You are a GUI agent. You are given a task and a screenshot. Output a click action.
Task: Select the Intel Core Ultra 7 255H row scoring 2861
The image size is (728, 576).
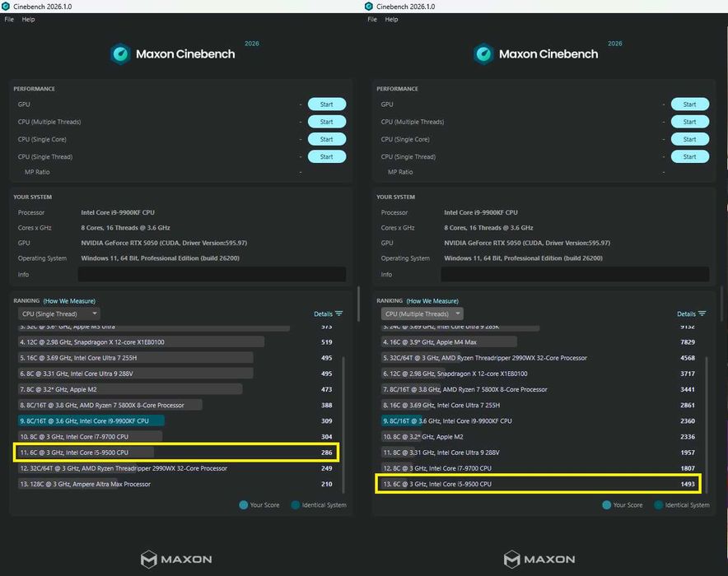point(540,405)
